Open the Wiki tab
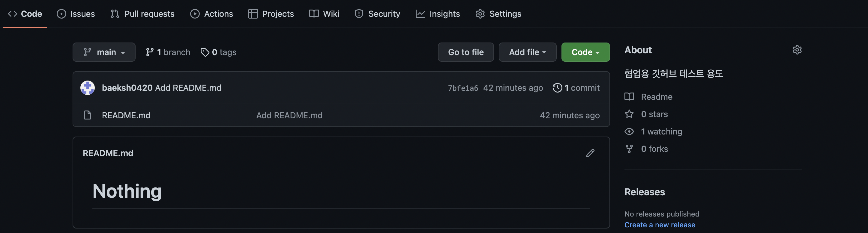The height and width of the screenshot is (233, 868). 324,14
